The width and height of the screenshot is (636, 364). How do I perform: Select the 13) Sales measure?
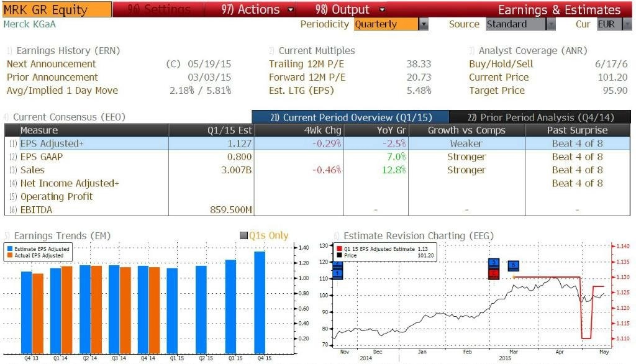click(32, 170)
